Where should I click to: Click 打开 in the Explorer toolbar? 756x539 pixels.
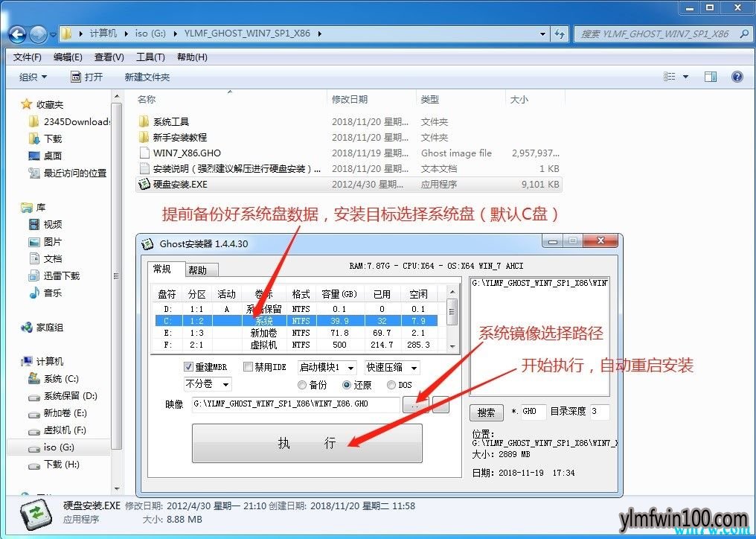[87, 77]
